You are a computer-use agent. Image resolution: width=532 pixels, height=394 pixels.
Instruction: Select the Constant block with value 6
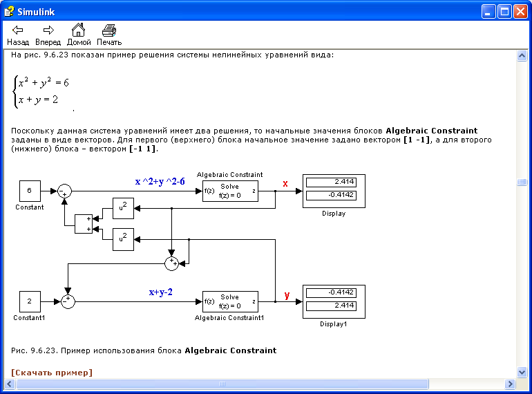30,191
